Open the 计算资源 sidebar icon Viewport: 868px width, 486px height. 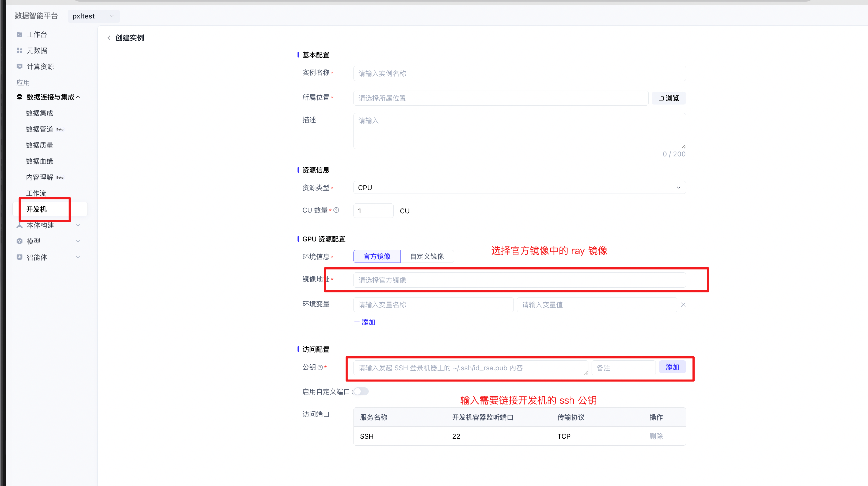[x=20, y=66]
